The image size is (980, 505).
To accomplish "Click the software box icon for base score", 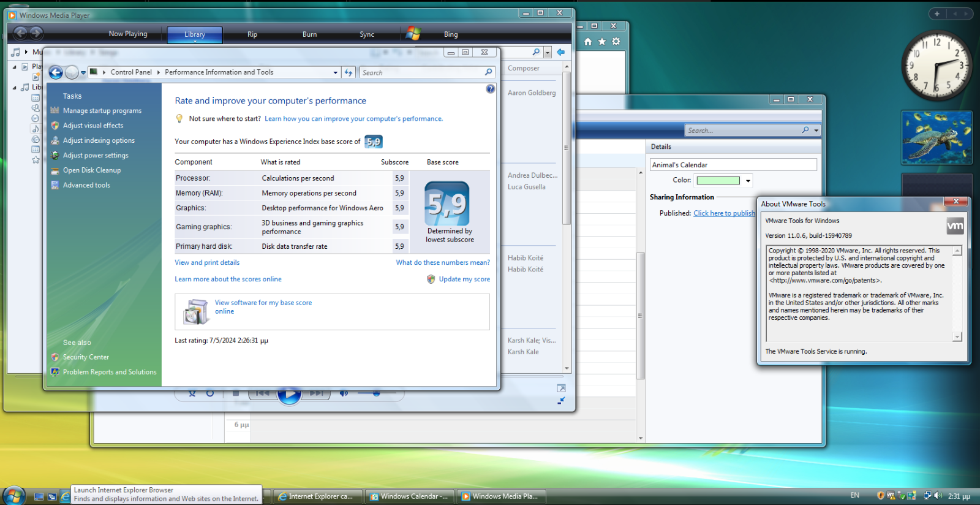I will (195, 311).
